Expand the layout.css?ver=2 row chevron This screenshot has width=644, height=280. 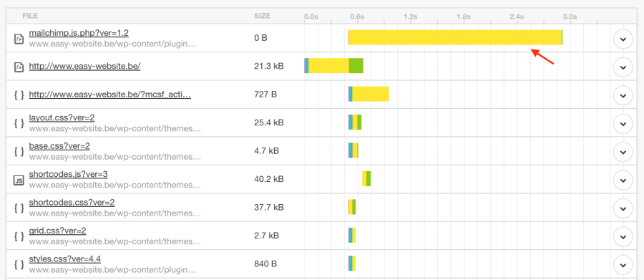pos(623,123)
